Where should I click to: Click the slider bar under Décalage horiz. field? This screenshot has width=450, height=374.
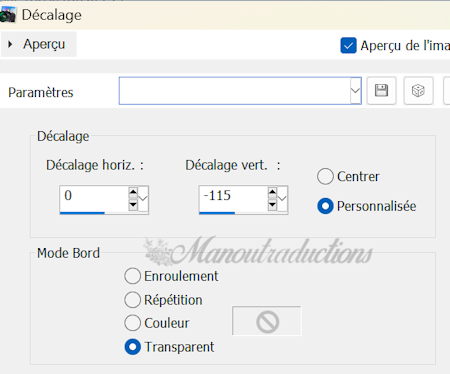(104, 213)
